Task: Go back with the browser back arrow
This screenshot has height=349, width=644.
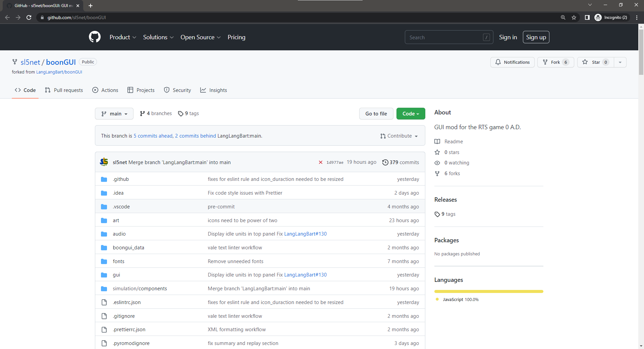Action: [7, 17]
